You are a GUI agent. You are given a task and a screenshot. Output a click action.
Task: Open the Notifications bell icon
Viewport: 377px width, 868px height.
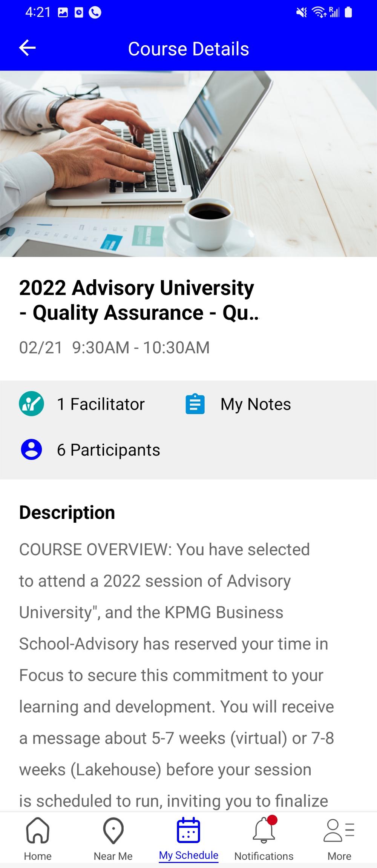click(x=264, y=830)
